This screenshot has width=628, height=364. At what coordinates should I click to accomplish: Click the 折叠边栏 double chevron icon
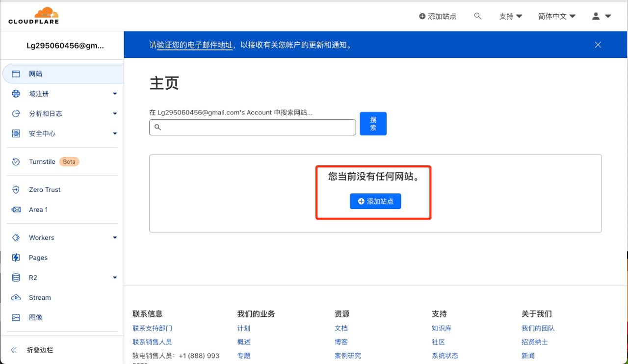(14, 350)
